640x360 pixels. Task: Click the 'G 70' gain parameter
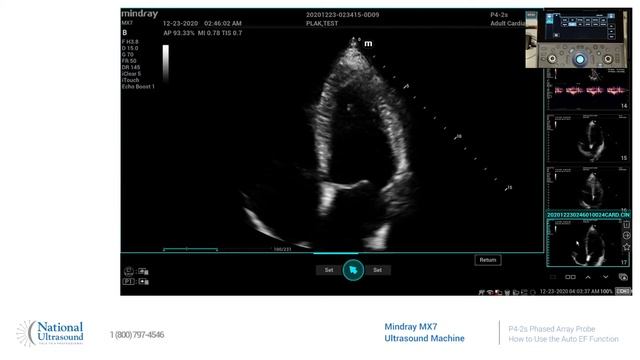[x=127, y=54]
